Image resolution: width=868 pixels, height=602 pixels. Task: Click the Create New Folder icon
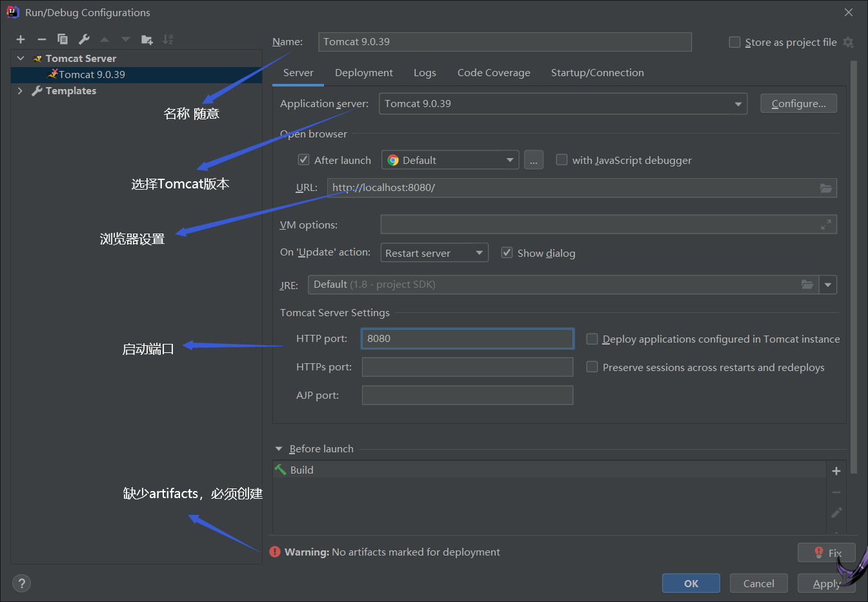[x=147, y=39]
